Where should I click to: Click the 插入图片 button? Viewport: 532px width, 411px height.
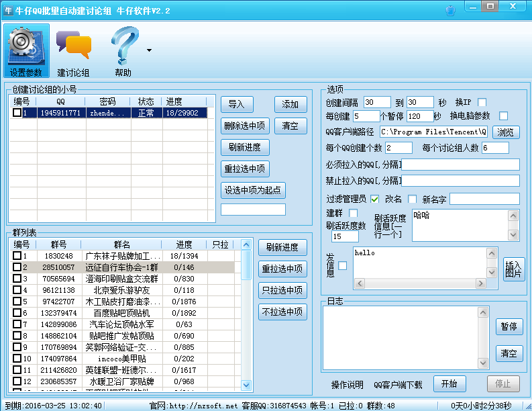(x=514, y=269)
